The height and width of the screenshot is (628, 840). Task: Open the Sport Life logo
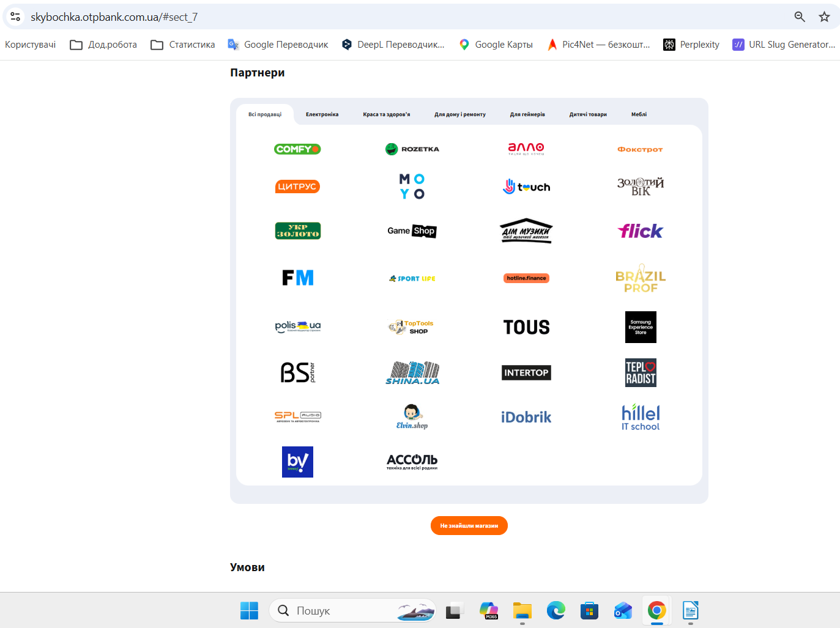coord(412,278)
